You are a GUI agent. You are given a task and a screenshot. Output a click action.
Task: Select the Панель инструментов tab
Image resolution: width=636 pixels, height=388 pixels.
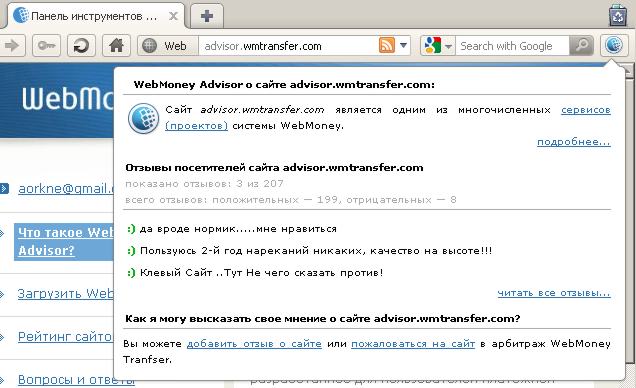tap(95, 16)
